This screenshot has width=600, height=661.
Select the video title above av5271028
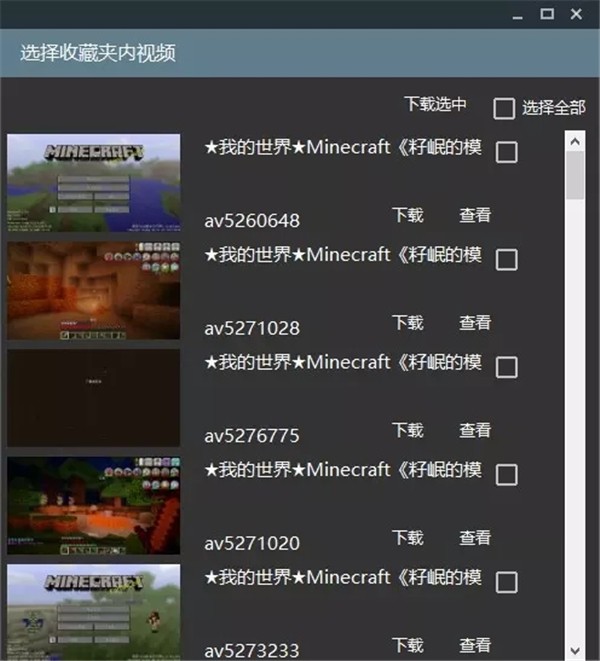point(343,255)
